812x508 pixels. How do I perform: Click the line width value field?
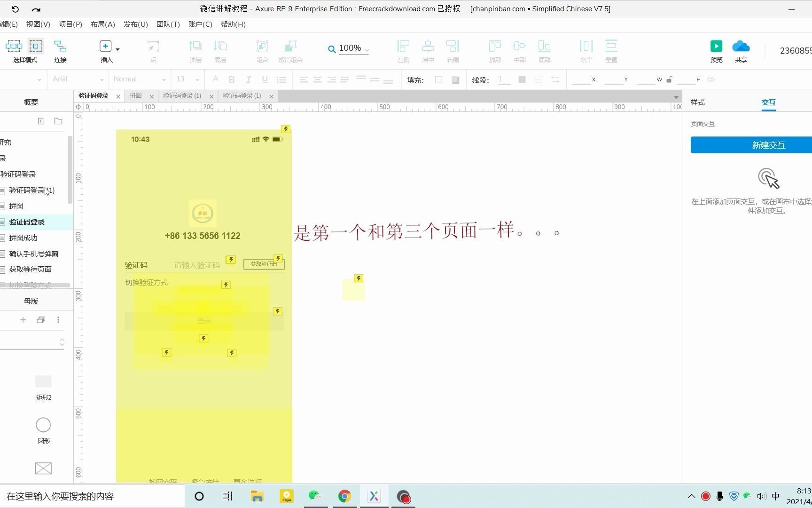click(504, 79)
